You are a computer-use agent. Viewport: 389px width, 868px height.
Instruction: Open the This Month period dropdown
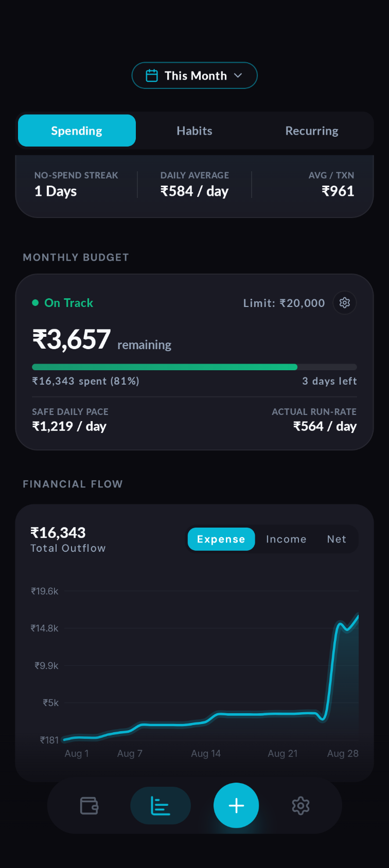click(x=194, y=76)
